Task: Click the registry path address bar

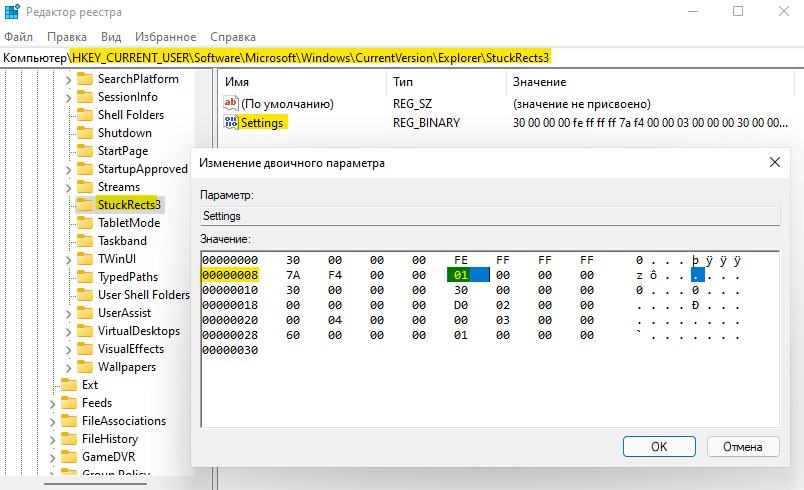Action: (402, 57)
